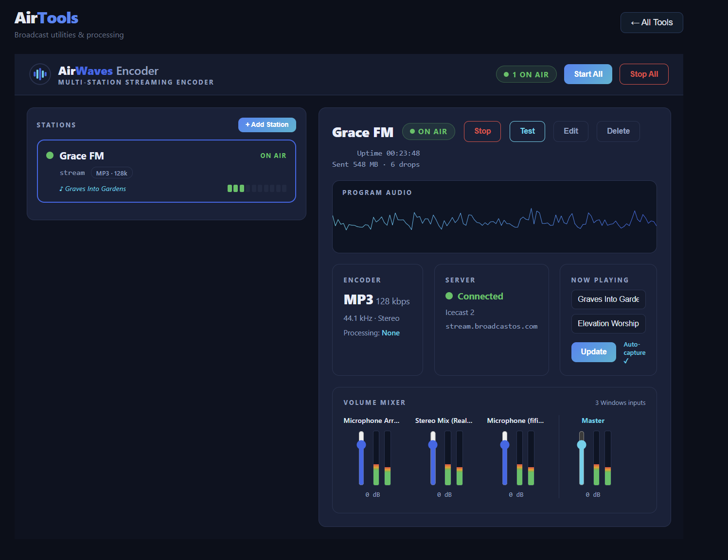The height and width of the screenshot is (560, 728).
Task: Toggle the Auto-capture checkmark
Action: tap(626, 361)
